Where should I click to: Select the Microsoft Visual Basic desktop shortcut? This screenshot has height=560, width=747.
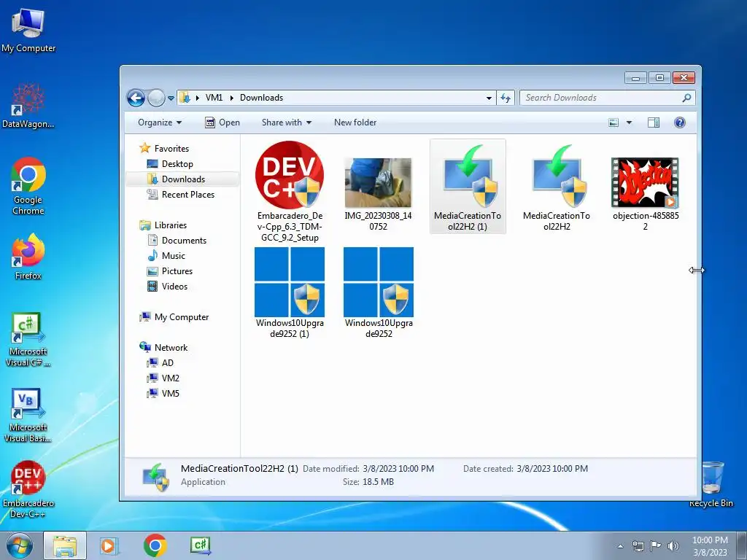[28, 415]
